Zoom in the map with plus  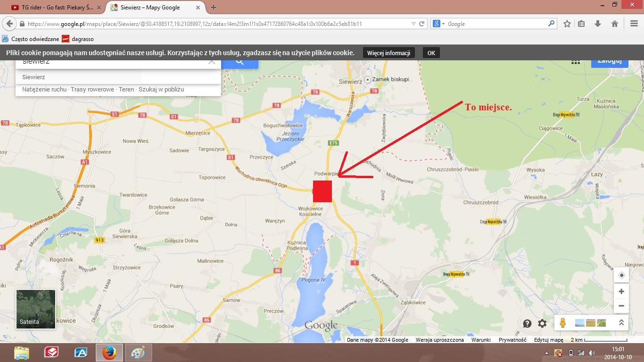[x=621, y=291]
